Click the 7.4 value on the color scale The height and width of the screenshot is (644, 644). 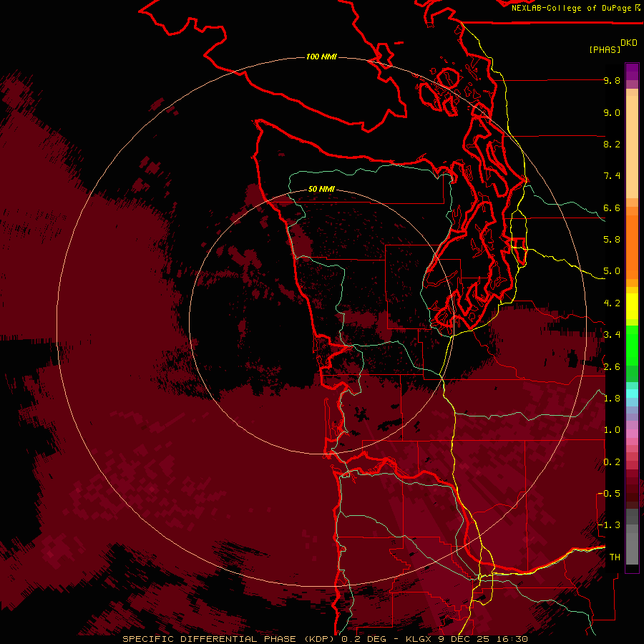(x=612, y=176)
